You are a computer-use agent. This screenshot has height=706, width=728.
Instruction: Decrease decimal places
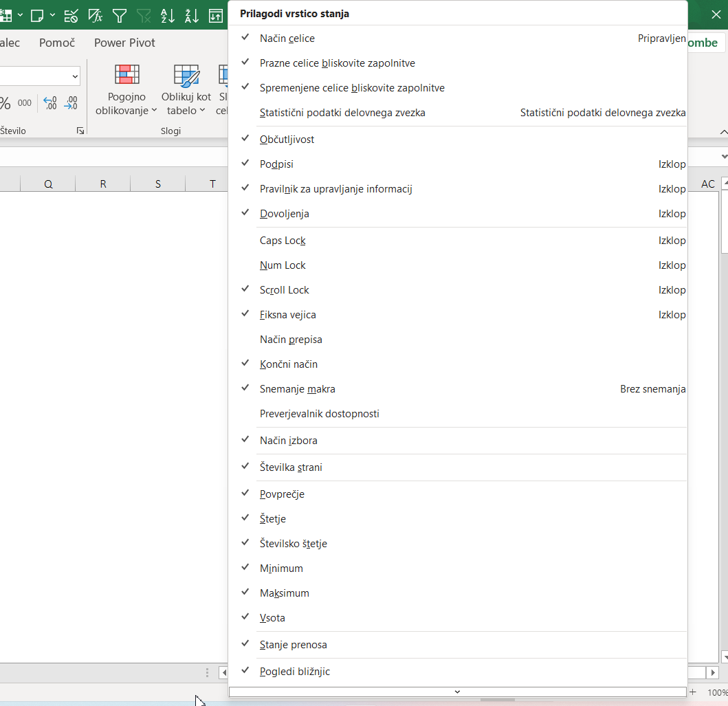click(x=71, y=103)
